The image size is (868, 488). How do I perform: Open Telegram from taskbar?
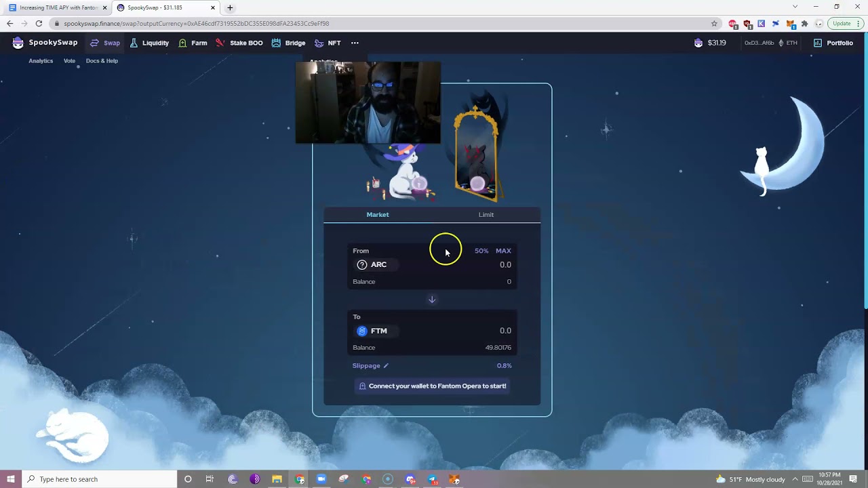(432, 479)
